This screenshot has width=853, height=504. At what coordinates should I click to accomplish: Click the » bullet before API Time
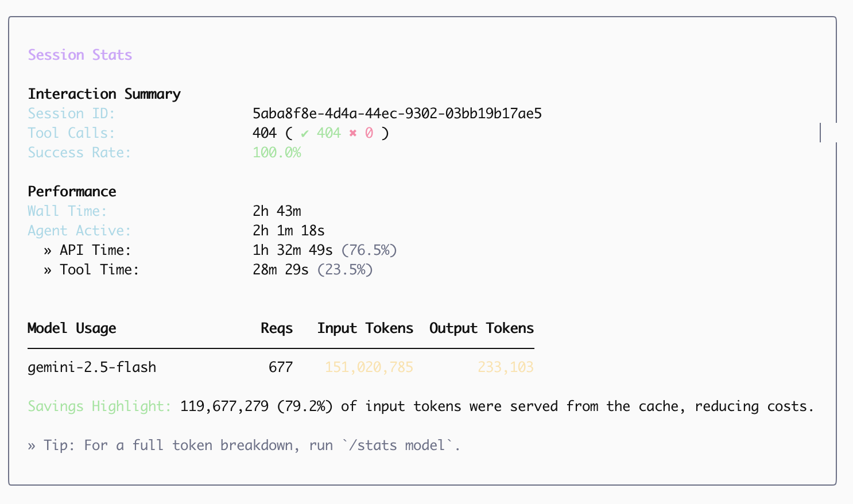tap(48, 251)
